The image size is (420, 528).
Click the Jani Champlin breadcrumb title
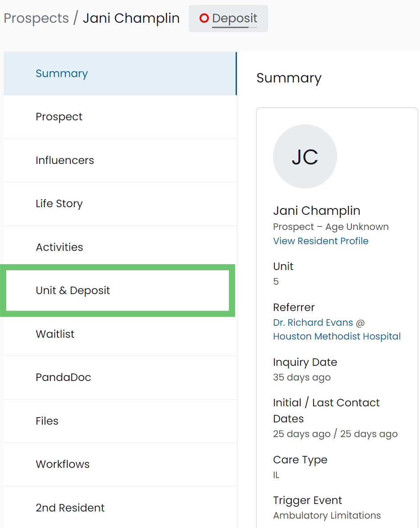(x=131, y=18)
